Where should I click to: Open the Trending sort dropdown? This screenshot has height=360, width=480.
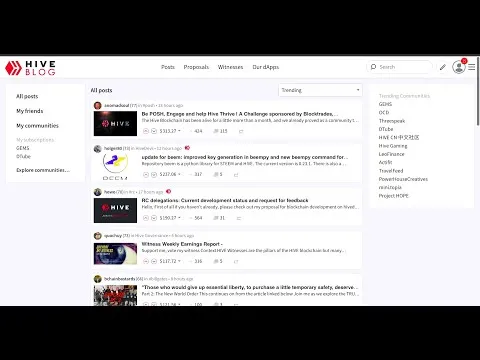320,90
